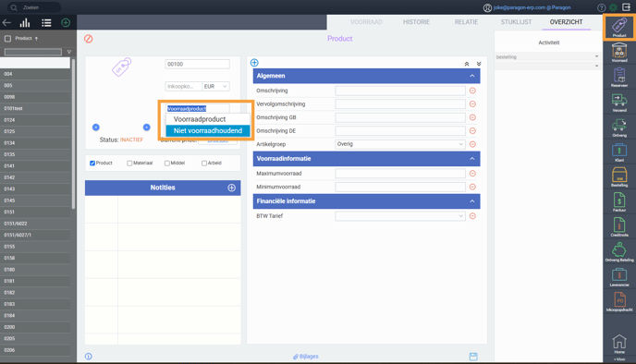The image size is (636, 364).
Task: Collapse the Financiële informatie section
Action: (x=472, y=201)
